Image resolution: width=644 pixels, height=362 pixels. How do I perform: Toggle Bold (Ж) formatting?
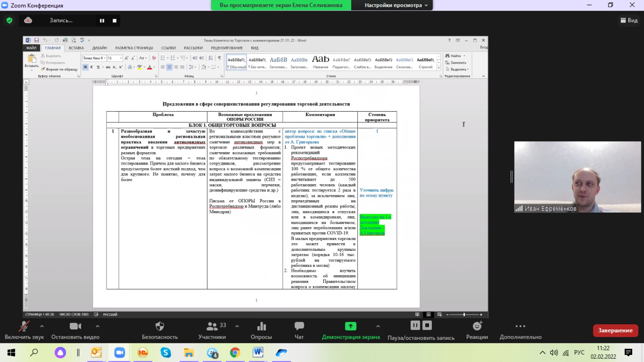point(85,67)
